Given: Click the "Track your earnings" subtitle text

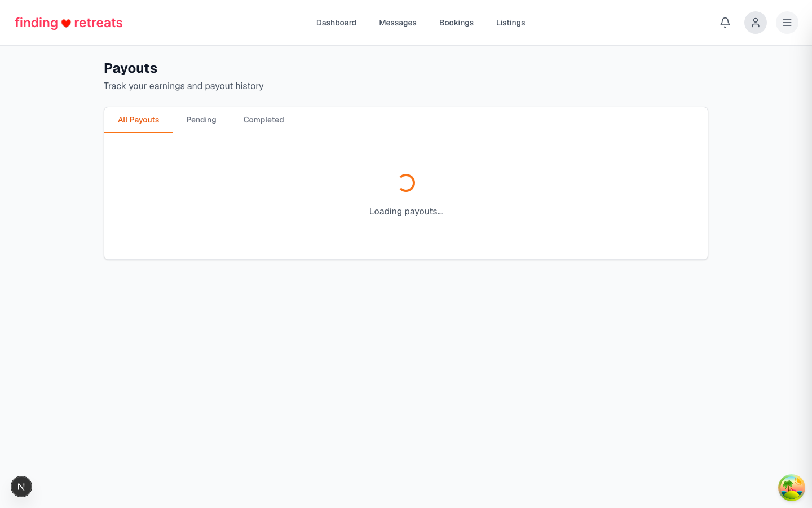Looking at the screenshot, I should point(183,86).
